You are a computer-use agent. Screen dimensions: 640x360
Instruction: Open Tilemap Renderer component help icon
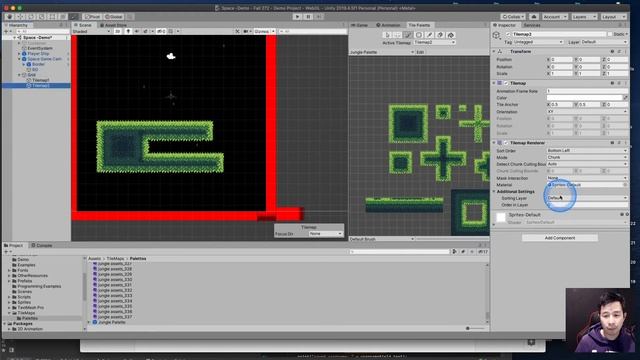(612, 143)
